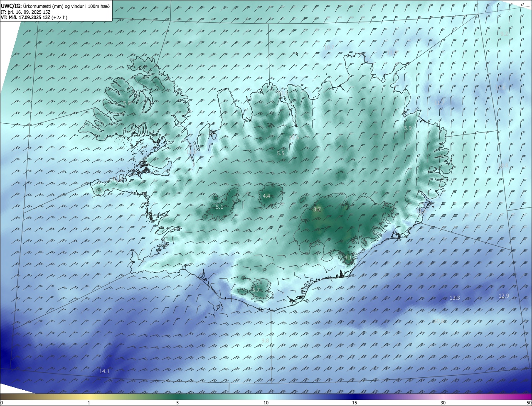The image size is (532, 406).
Task: Click the colorbar tick label 1
Action: click(89, 403)
